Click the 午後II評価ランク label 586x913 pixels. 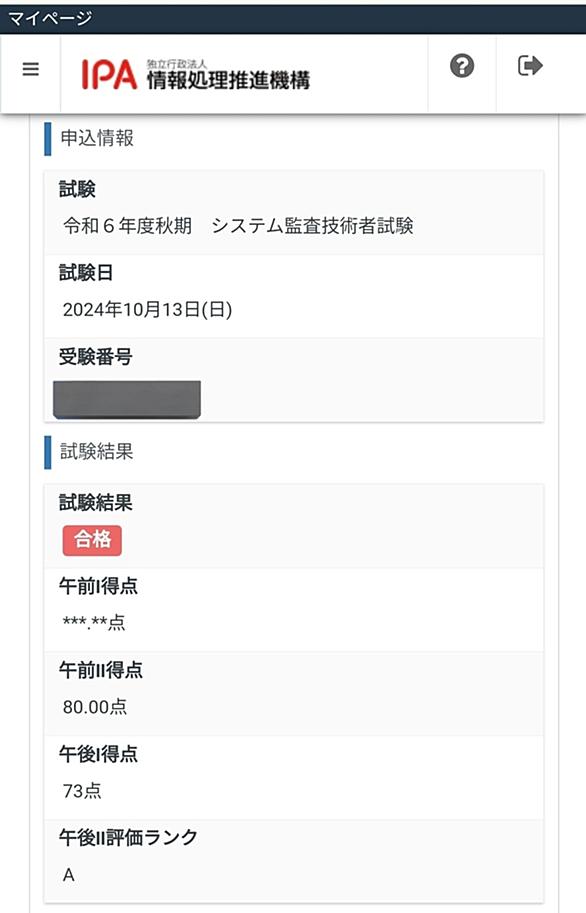[x=128, y=837]
